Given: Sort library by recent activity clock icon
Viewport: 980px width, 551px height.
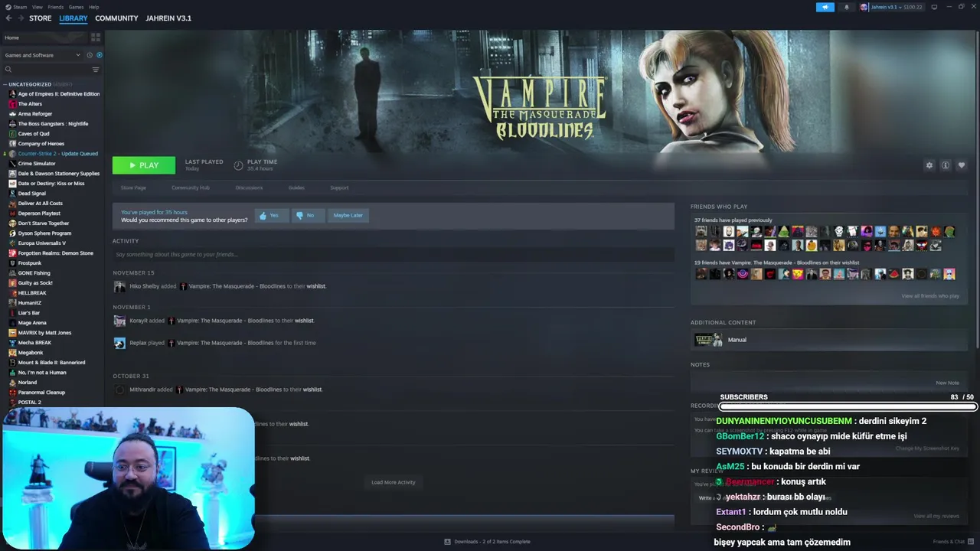Looking at the screenshot, I should coord(90,55).
